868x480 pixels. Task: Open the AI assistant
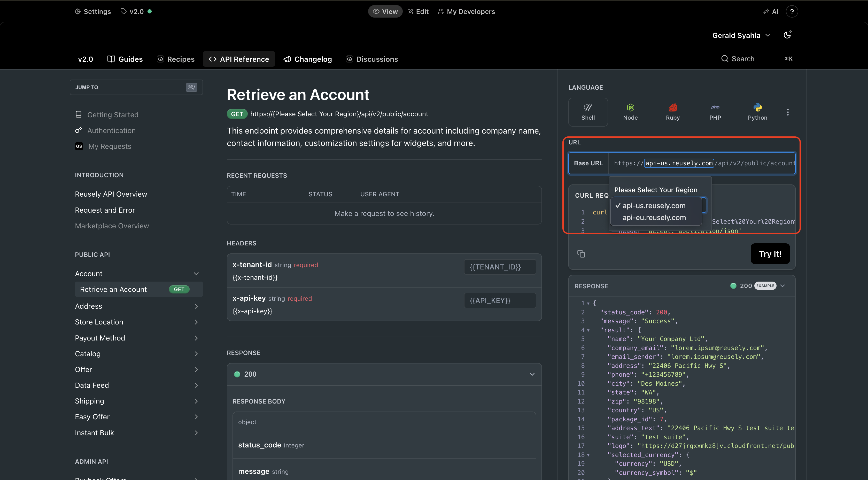point(771,11)
